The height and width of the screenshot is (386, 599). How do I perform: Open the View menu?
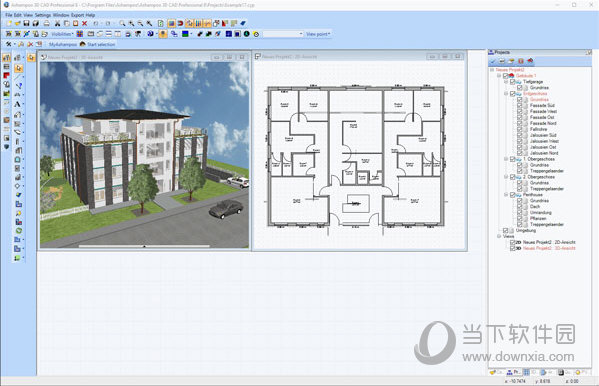(28, 15)
